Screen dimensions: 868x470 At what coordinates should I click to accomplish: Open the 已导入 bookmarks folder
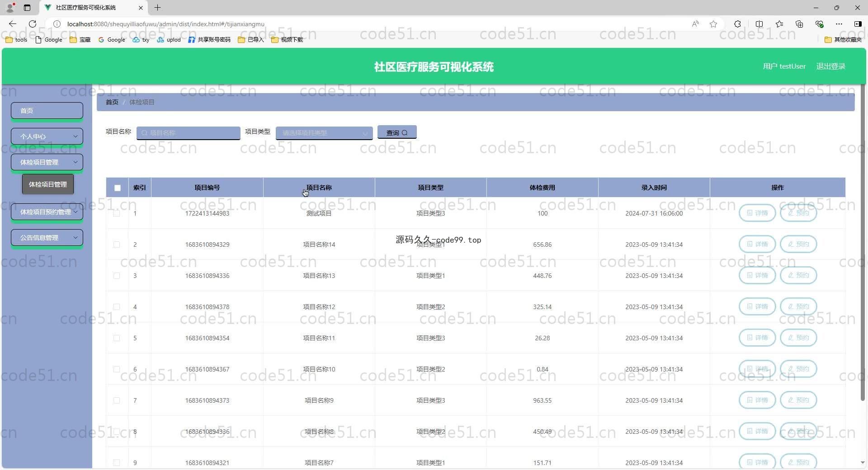(x=251, y=40)
